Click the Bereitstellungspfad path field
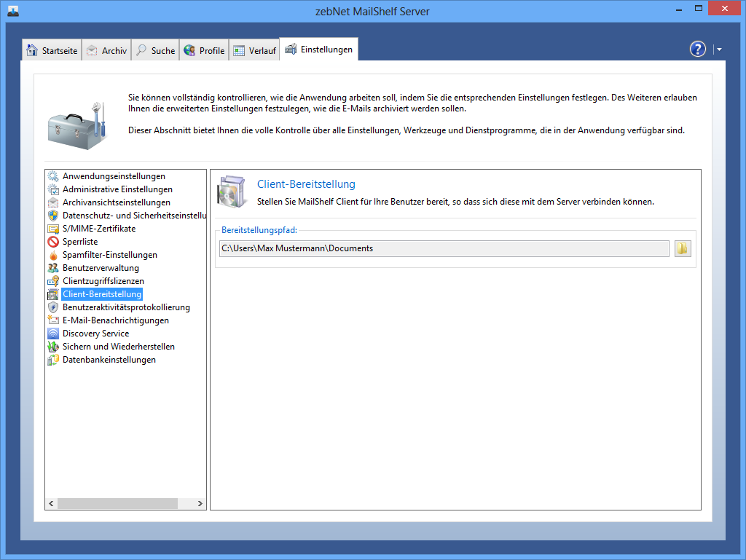The height and width of the screenshot is (560, 746). click(x=444, y=248)
